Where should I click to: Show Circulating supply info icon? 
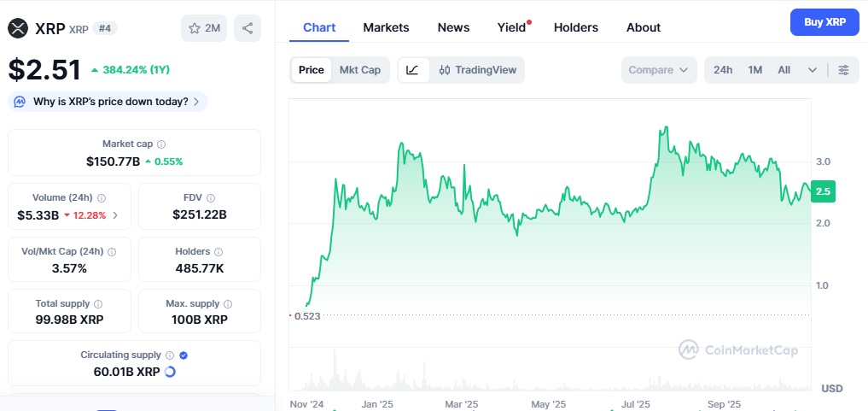click(x=170, y=355)
